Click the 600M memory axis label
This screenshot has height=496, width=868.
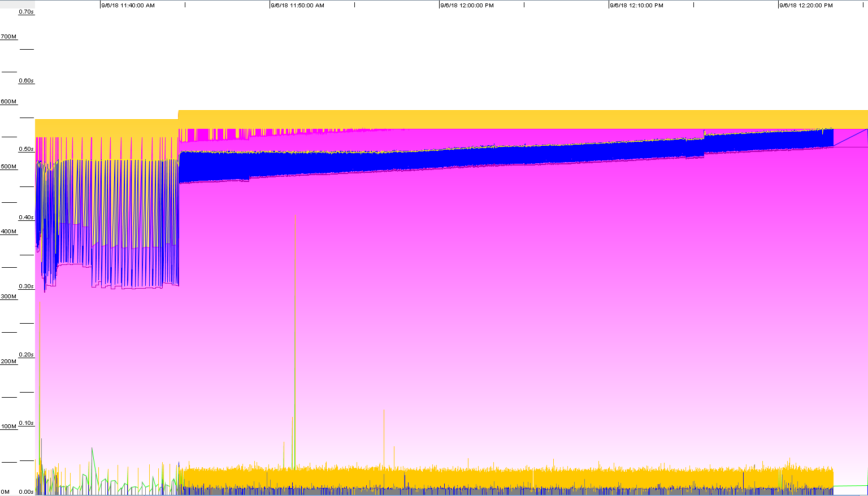coord(9,102)
